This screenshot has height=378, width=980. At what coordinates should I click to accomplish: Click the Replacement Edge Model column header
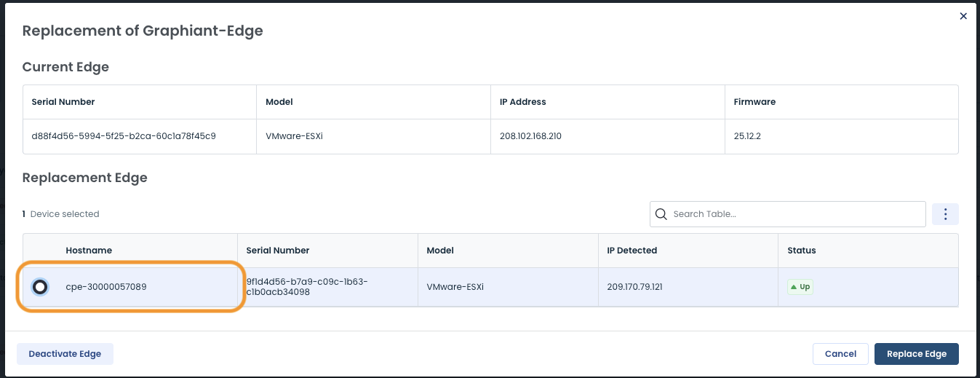pyautogui.click(x=440, y=251)
